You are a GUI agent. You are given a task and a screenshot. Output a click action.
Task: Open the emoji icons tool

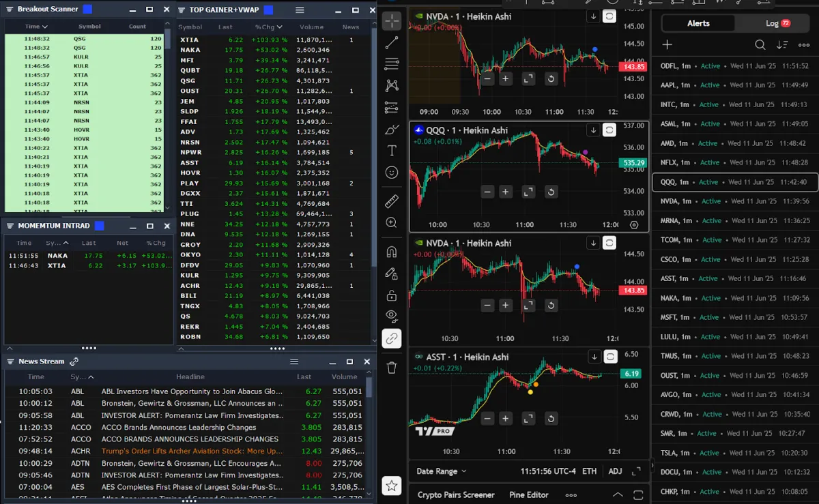point(392,173)
